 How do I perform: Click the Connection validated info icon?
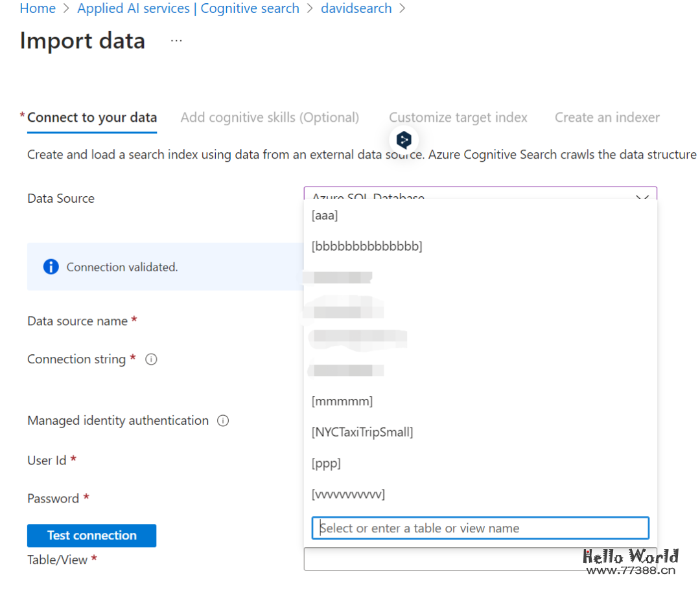coord(51,267)
